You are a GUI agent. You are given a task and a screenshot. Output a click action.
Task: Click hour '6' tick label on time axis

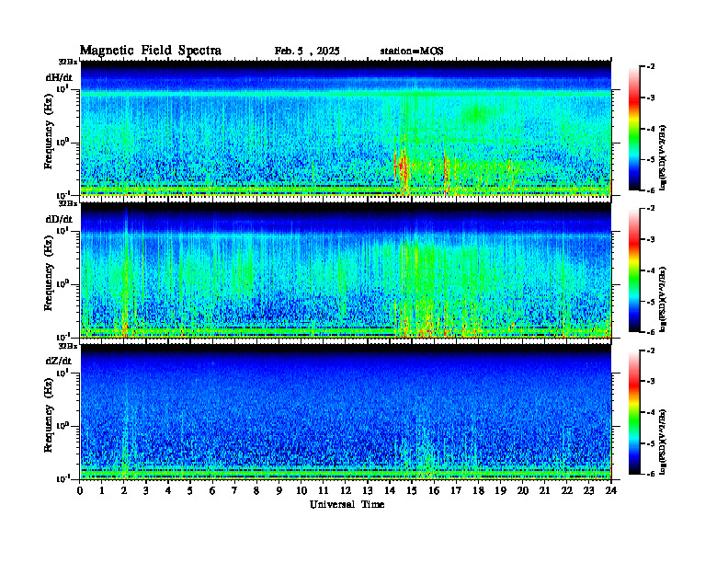212,491
